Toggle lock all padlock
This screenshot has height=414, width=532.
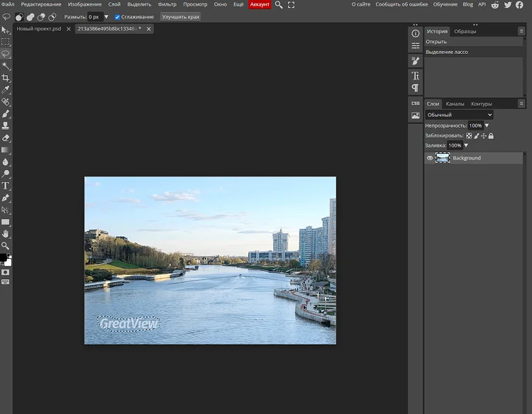pos(491,135)
